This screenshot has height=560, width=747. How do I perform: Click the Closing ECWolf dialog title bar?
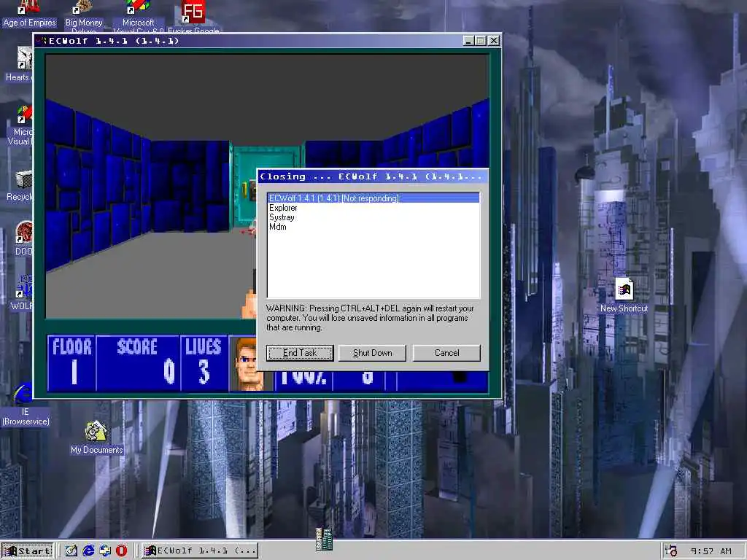point(373,176)
